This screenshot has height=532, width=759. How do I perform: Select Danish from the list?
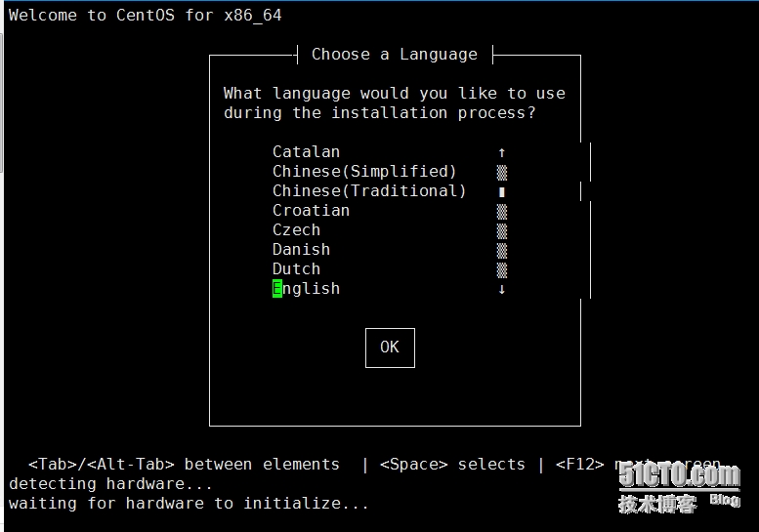(301, 250)
